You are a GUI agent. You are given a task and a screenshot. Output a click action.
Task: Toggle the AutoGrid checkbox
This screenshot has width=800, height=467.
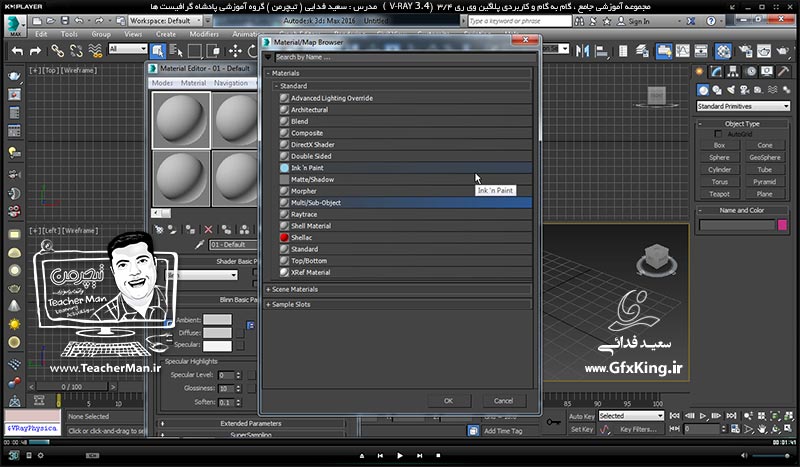(x=718, y=134)
